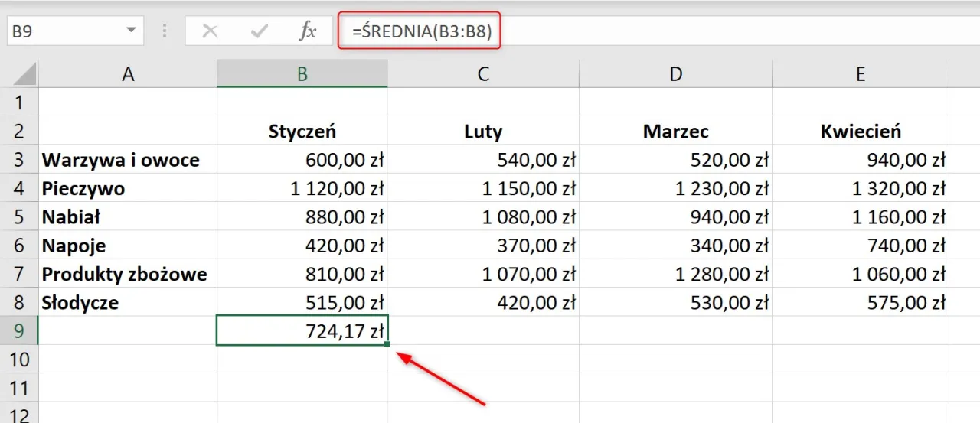Image resolution: width=980 pixels, height=423 pixels.
Task: Select column B header
Action: (x=302, y=73)
